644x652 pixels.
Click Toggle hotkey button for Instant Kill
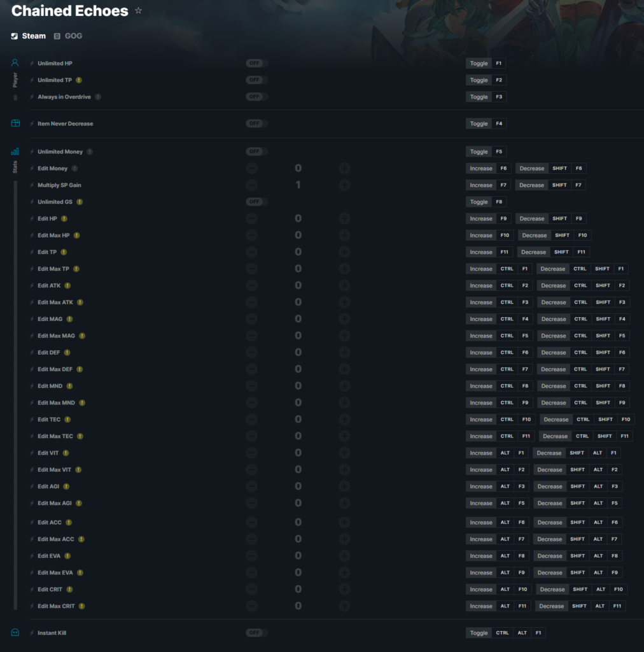(479, 632)
